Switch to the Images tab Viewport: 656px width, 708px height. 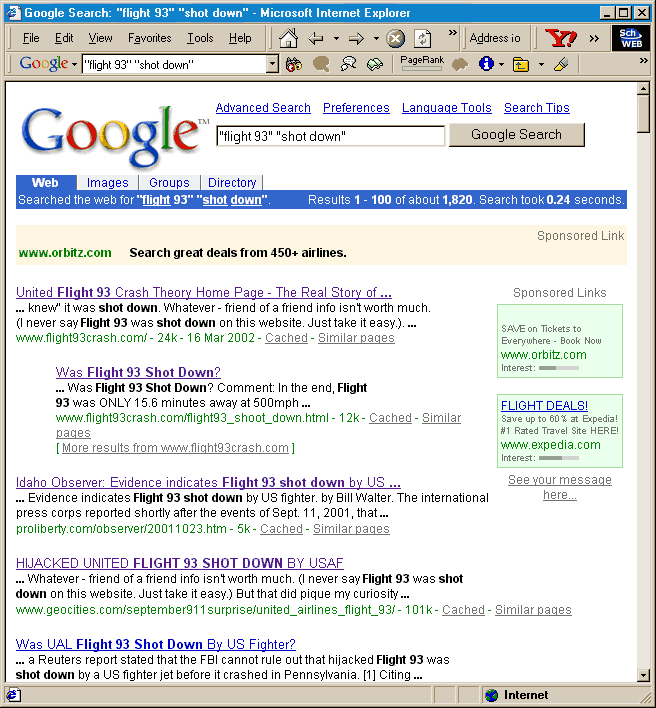(x=107, y=183)
